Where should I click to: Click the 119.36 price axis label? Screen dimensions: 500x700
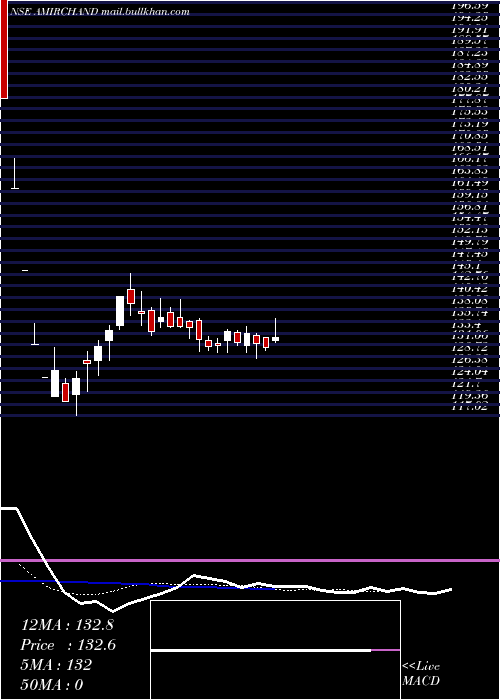[x=469, y=395]
